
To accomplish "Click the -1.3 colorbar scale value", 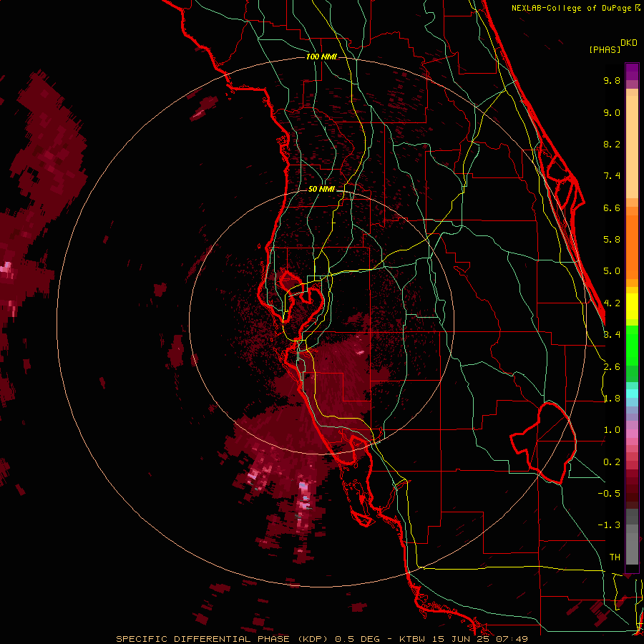I will pos(609,525).
